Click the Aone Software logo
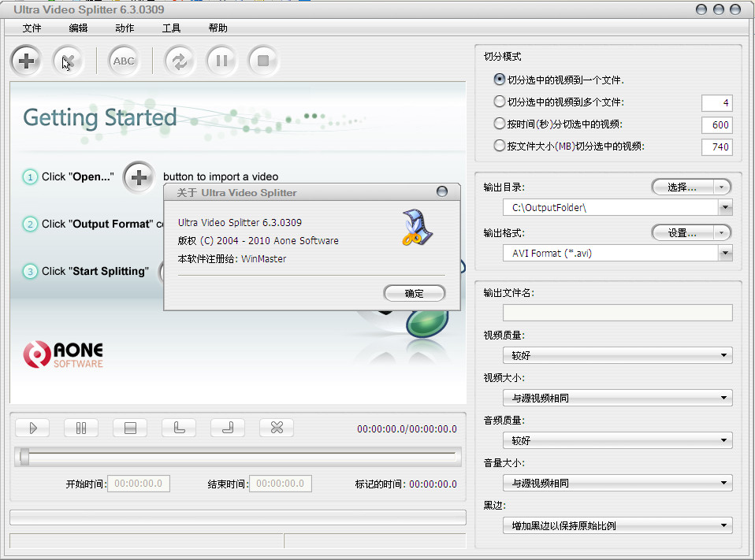 pos(63,354)
